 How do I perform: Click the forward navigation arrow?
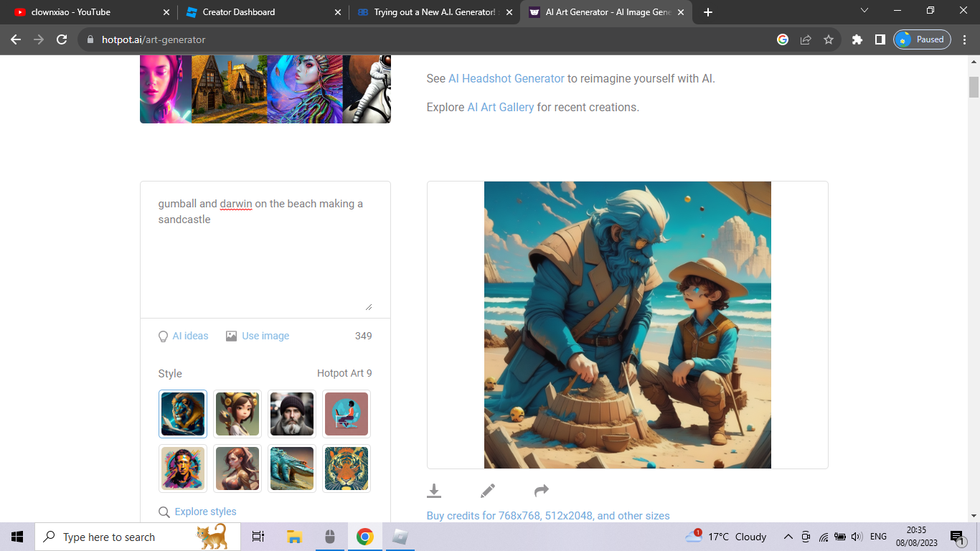(x=39, y=39)
